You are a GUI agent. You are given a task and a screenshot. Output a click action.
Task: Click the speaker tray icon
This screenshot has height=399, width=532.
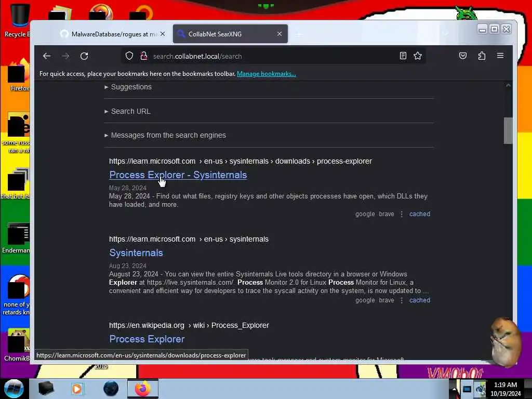pos(480,389)
